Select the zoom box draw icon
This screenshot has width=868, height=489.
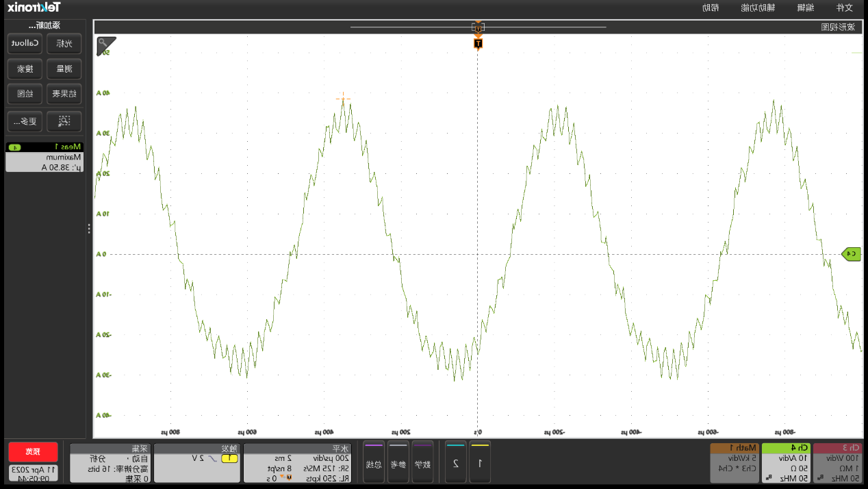click(x=63, y=121)
